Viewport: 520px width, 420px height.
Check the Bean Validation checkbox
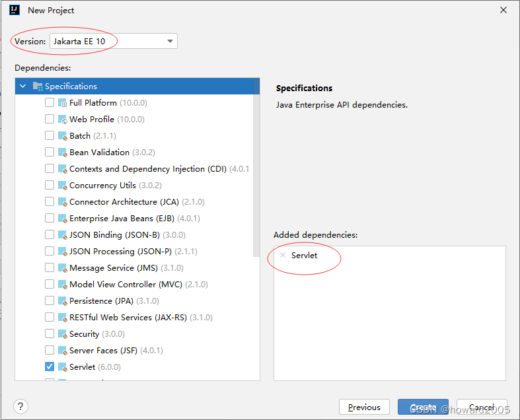50,152
